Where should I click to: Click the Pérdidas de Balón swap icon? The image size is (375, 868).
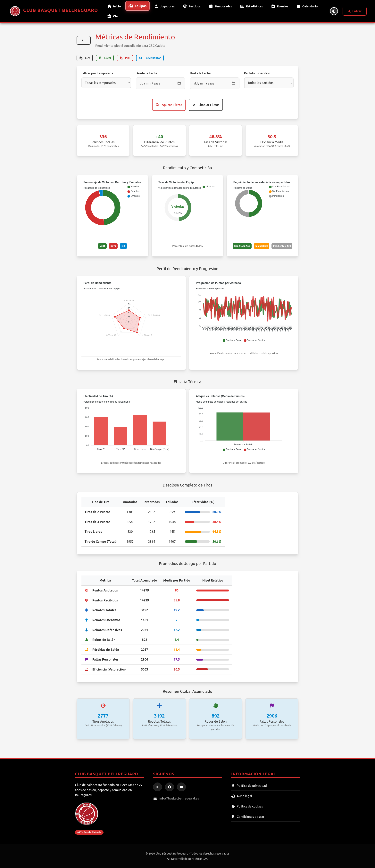coord(86,650)
